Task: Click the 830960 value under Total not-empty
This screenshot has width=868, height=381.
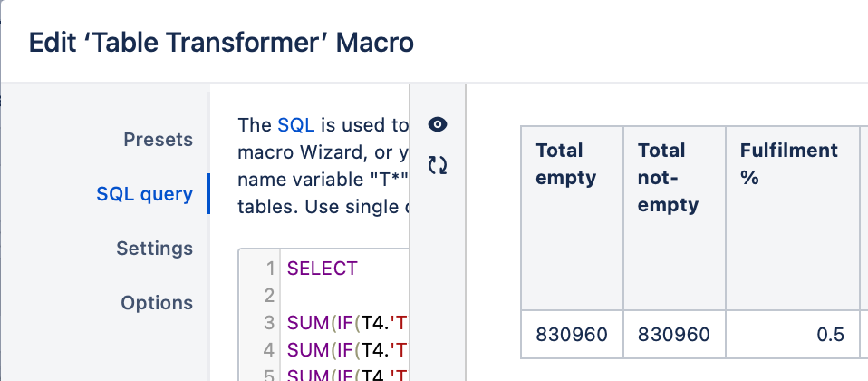Action: 674,335
